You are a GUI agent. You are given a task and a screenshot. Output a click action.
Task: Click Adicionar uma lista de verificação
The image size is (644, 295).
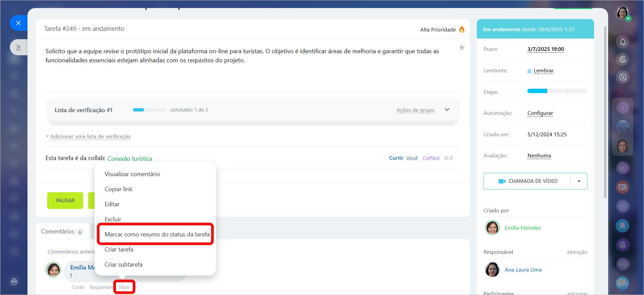click(x=90, y=137)
